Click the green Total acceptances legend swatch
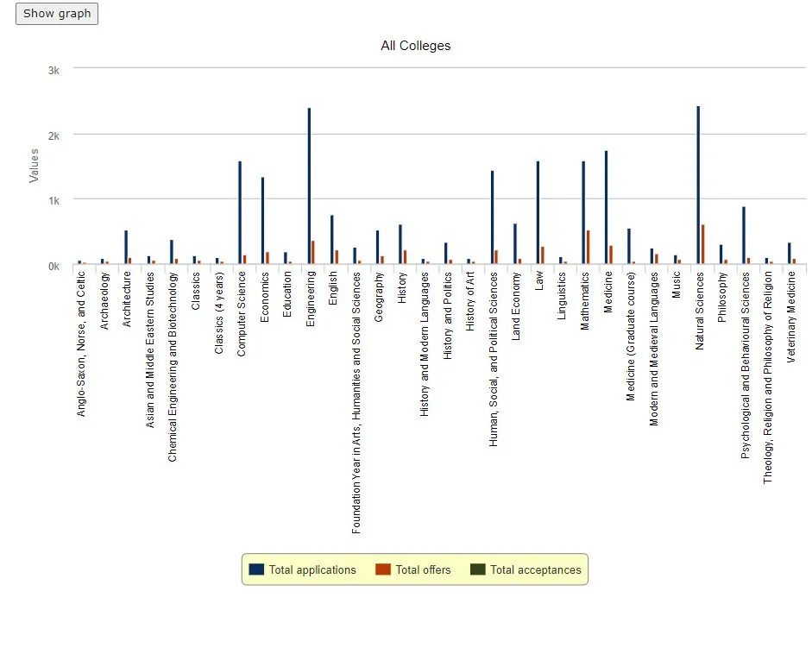This screenshot has height=648, width=812. 477,569
